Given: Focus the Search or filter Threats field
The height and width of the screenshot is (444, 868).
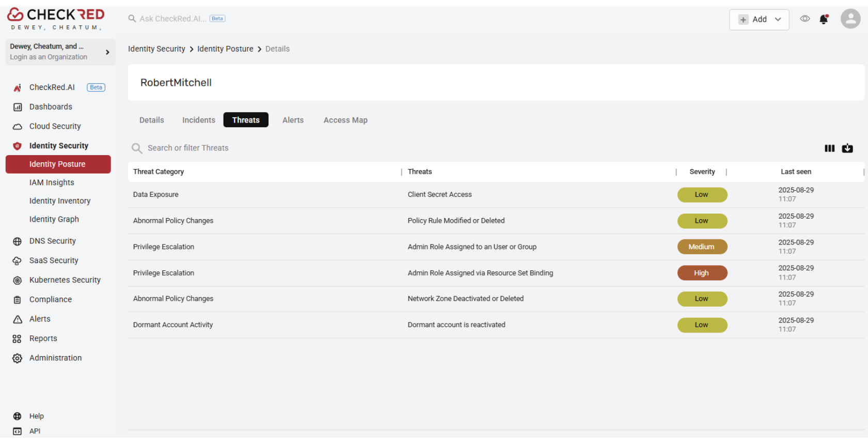Looking at the screenshot, I should (x=188, y=148).
